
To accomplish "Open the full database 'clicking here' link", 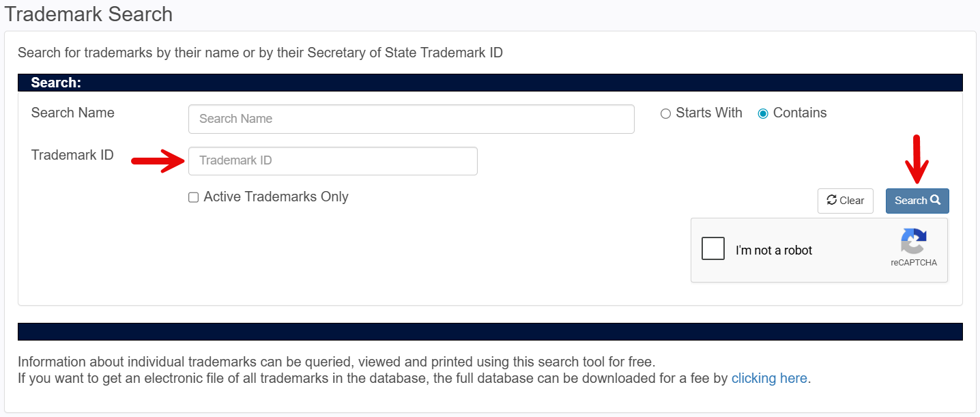I will coord(769,378).
